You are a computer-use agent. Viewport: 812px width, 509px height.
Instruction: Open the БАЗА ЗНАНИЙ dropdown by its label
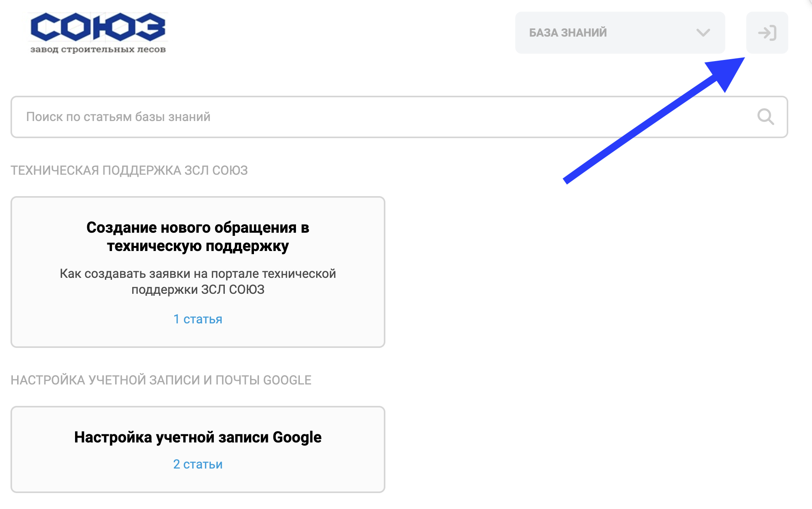[568, 33]
